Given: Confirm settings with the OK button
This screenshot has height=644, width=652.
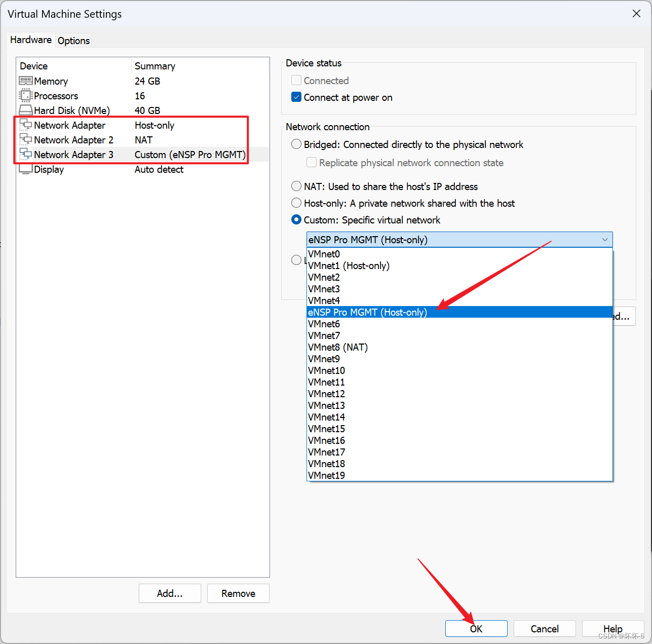Looking at the screenshot, I should [476, 628].
